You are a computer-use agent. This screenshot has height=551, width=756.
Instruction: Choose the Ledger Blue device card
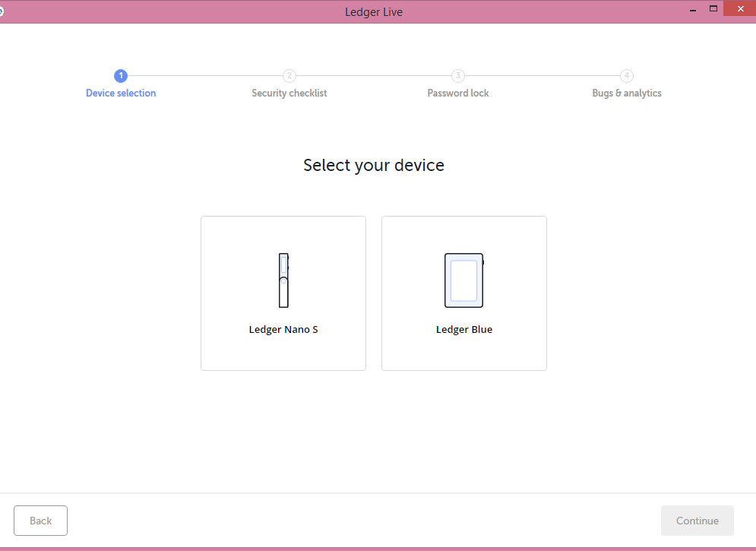coord(464,293)
